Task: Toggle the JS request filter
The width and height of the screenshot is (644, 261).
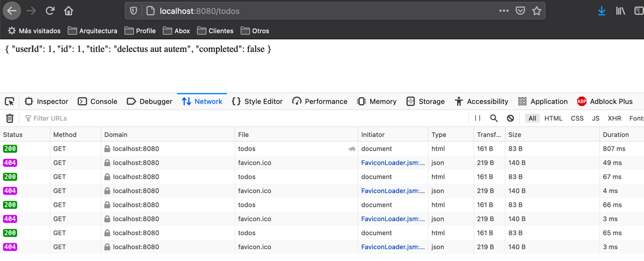Action: tap(595, 118)
